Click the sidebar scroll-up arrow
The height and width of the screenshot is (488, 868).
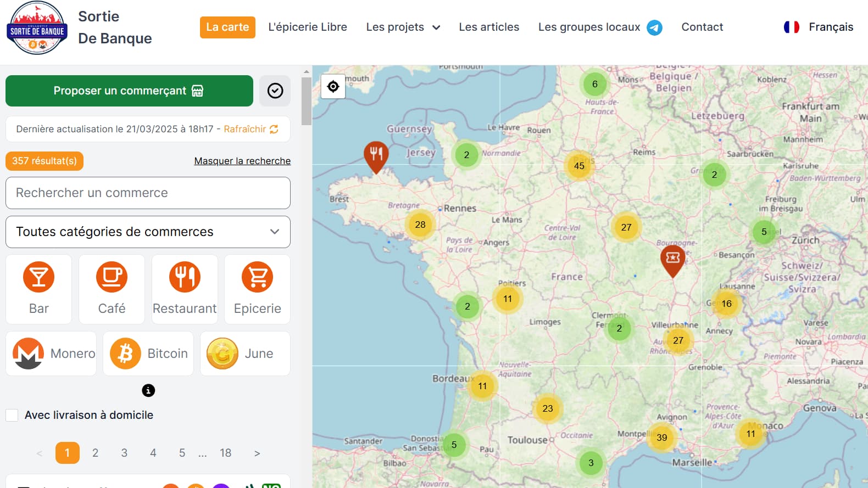click(x=306, y=71)
